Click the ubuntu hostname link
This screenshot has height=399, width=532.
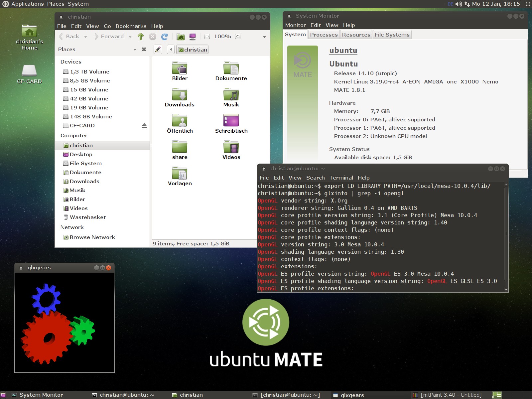coord(343,50)
